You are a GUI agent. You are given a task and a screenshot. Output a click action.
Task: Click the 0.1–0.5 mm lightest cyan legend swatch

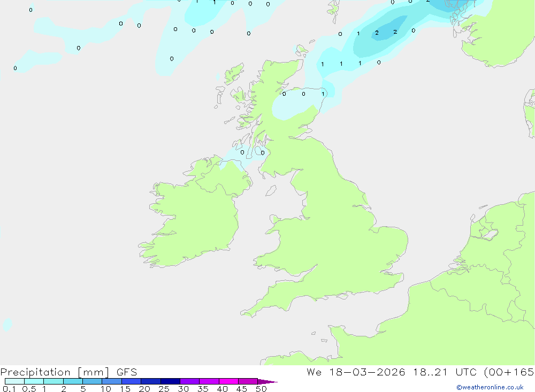tap(14, 381)
